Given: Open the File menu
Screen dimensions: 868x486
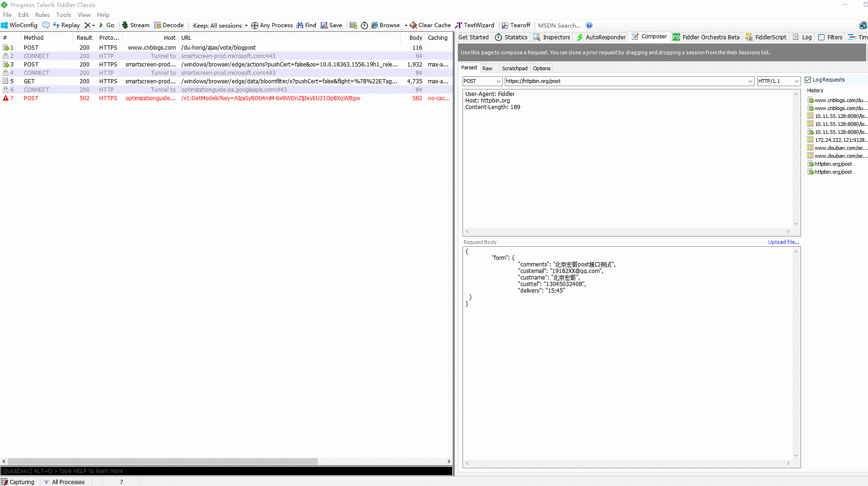Looking at the screenshot, I should click(7, 15).
